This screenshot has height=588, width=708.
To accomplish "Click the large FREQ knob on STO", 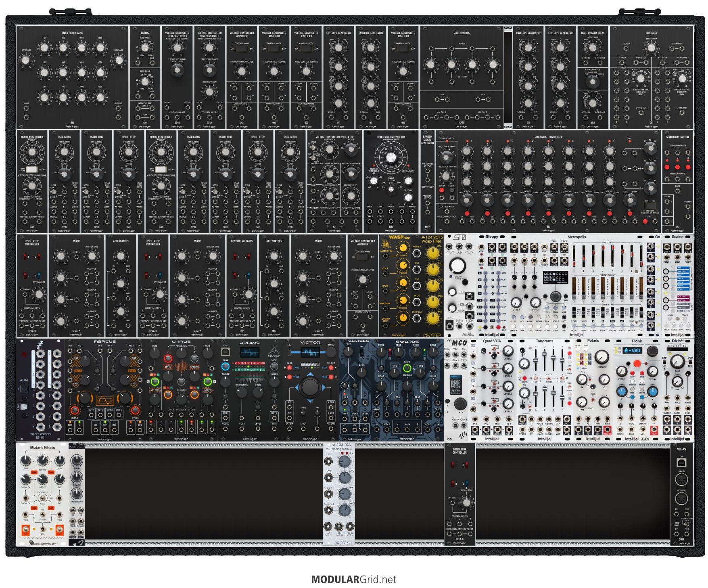I will (x=457, y=266).
